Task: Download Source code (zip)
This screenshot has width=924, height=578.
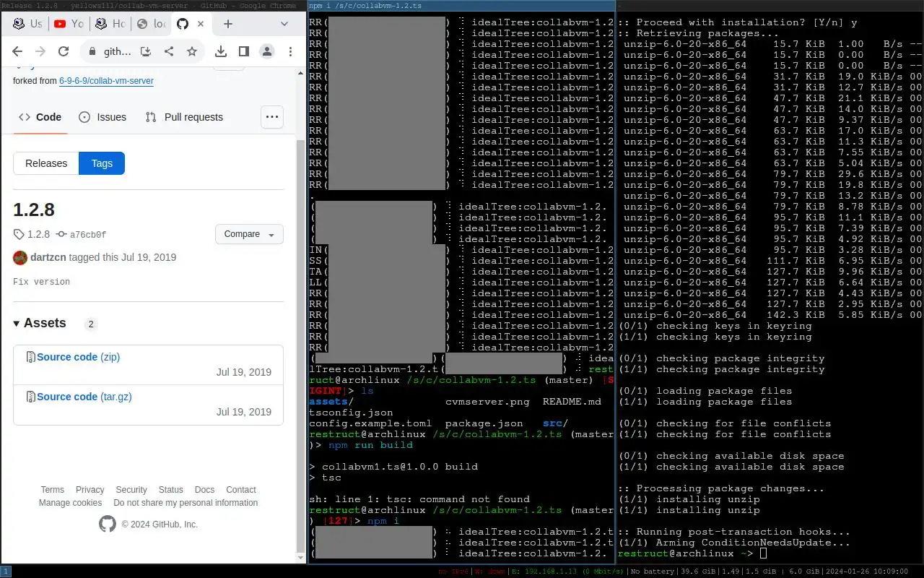Action: [78, 357]
